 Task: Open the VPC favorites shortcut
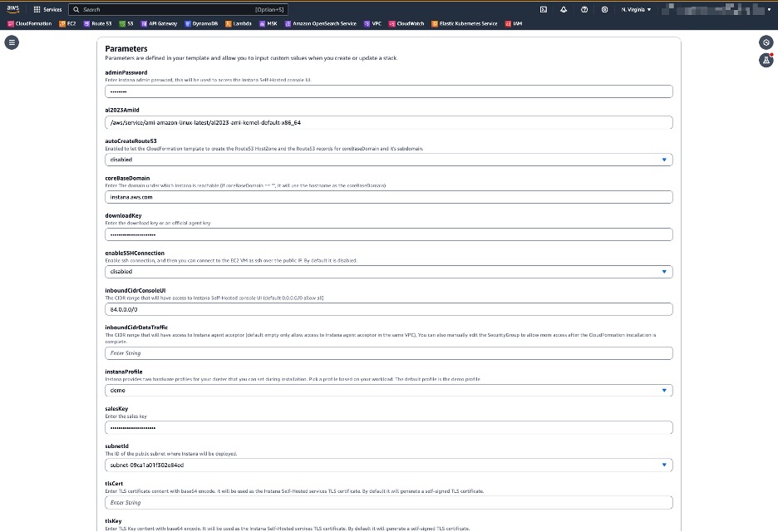pos(372,23)
